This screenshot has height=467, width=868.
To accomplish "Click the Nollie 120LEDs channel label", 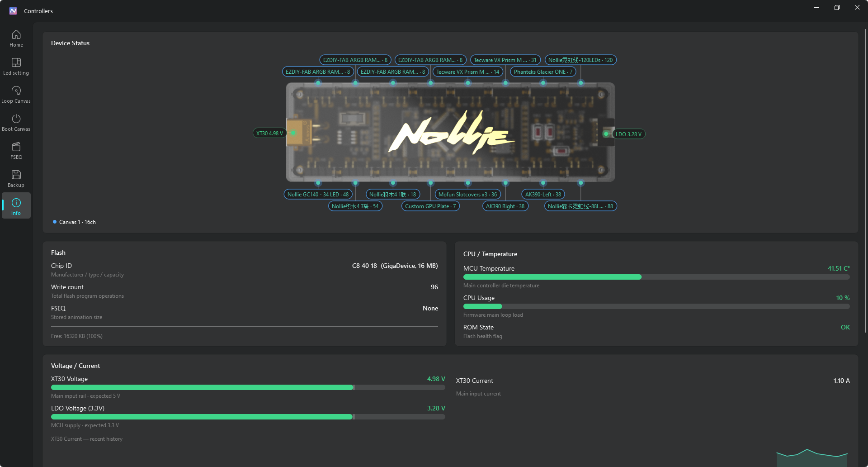I will (580, 60).
